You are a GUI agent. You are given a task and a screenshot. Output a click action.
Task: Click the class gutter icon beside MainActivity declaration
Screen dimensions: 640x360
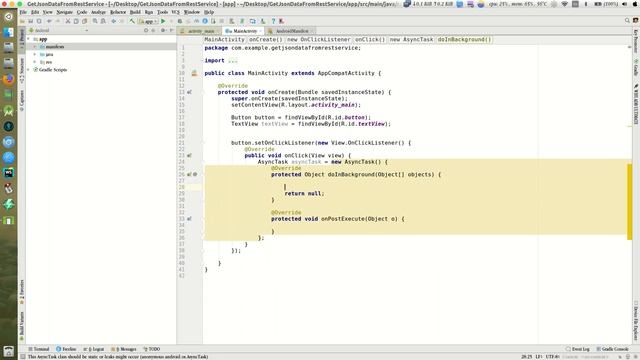pyautogui.click(x=194, y=73)
